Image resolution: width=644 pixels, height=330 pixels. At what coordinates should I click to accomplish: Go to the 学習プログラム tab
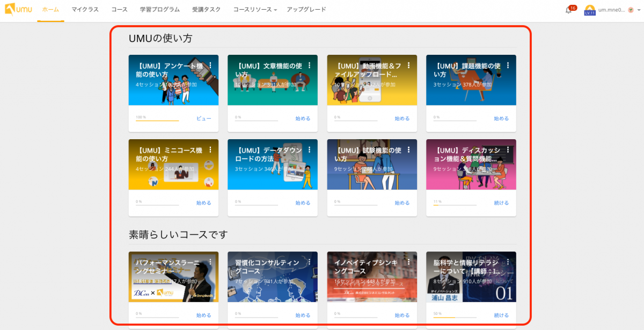coord(160,10)
